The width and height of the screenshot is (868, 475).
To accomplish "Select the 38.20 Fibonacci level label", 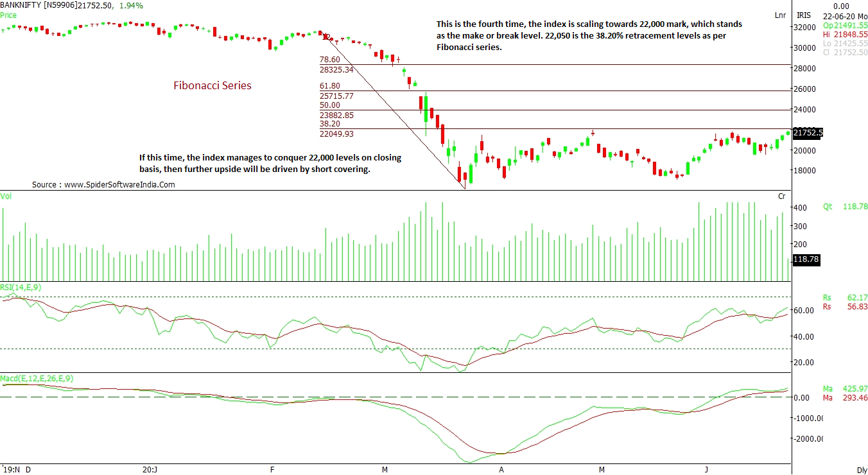I will tap(330, 124).
